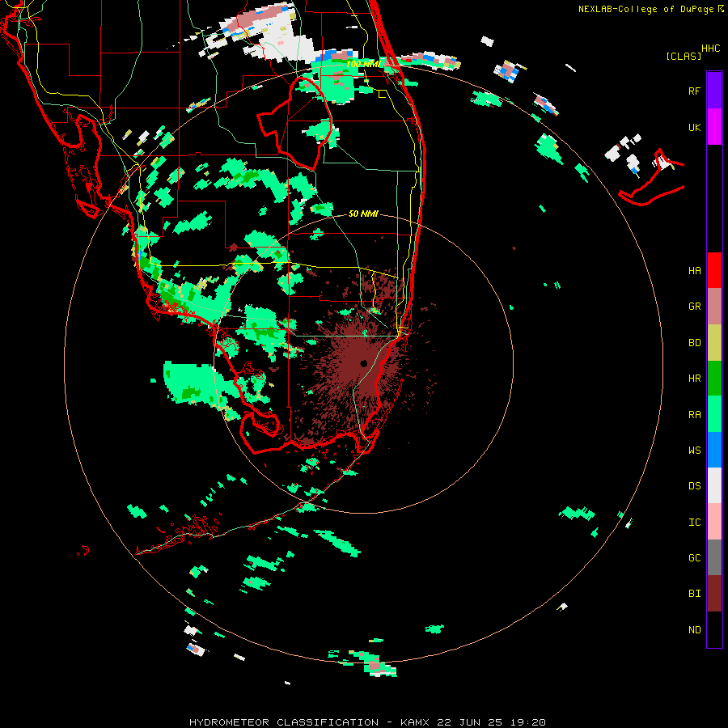Click the HR legend label

694,379
